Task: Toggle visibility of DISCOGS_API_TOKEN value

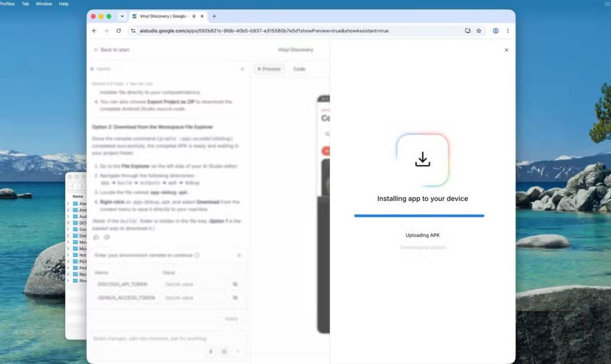Action: (235, 285)
